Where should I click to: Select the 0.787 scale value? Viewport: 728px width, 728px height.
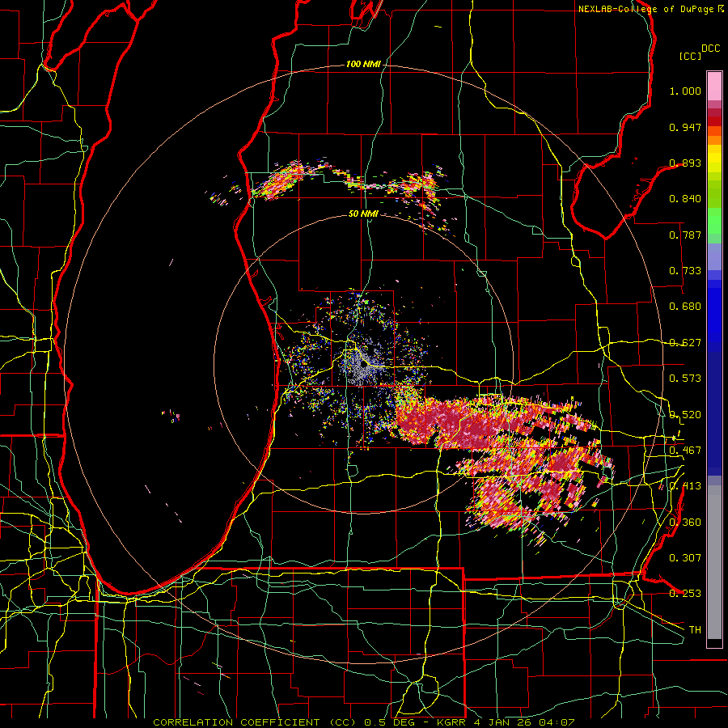[x=685, y=235]
